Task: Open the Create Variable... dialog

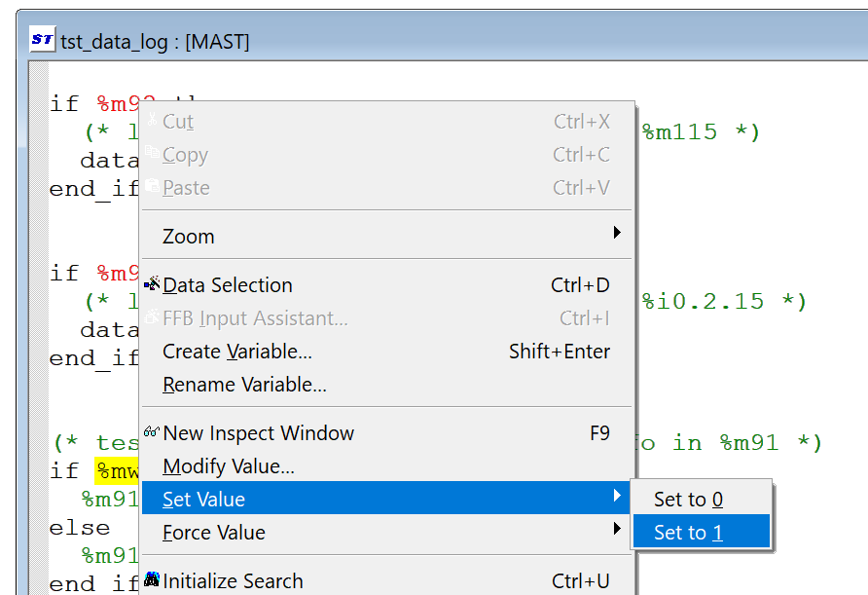Action: [237, 352]
